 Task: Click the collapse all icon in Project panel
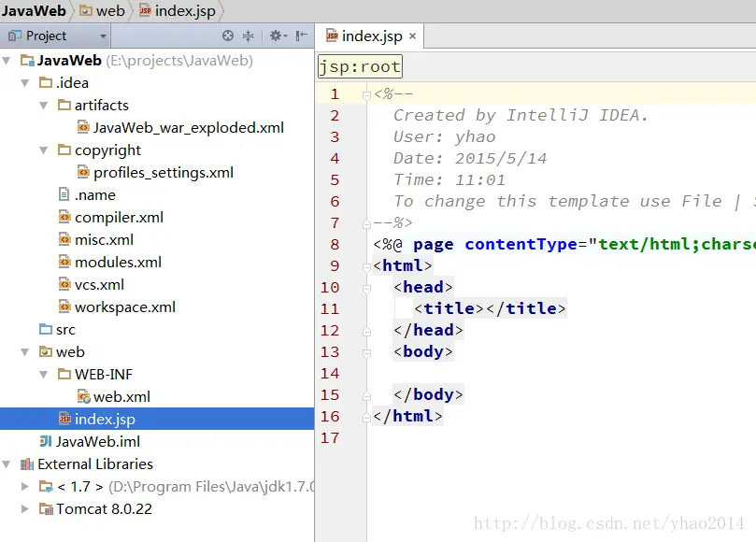(x=248, y=36)
